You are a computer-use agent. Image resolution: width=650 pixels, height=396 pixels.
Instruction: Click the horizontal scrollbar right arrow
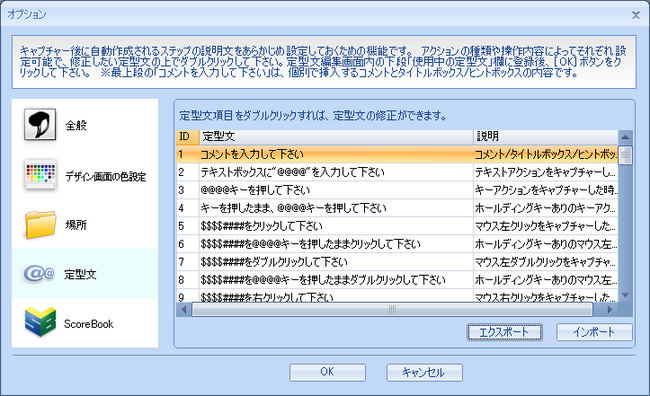(x=609, y=309)
